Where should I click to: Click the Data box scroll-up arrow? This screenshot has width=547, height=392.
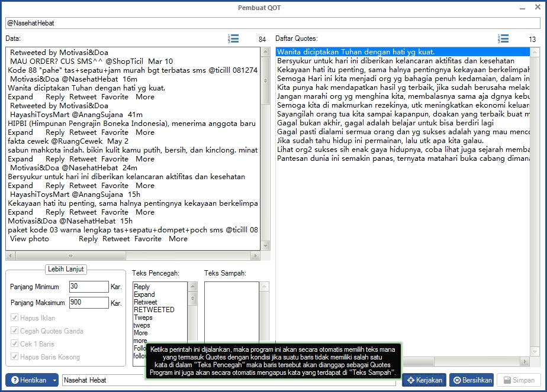point(265,52)
